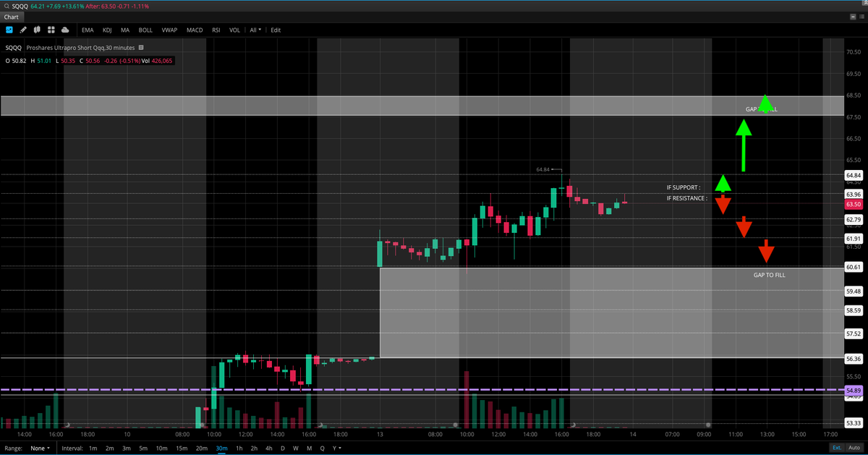This screenshot has height=455, width=868.
Task: Click the Vol 426,065 readout
Action: [x=157, y=61]
